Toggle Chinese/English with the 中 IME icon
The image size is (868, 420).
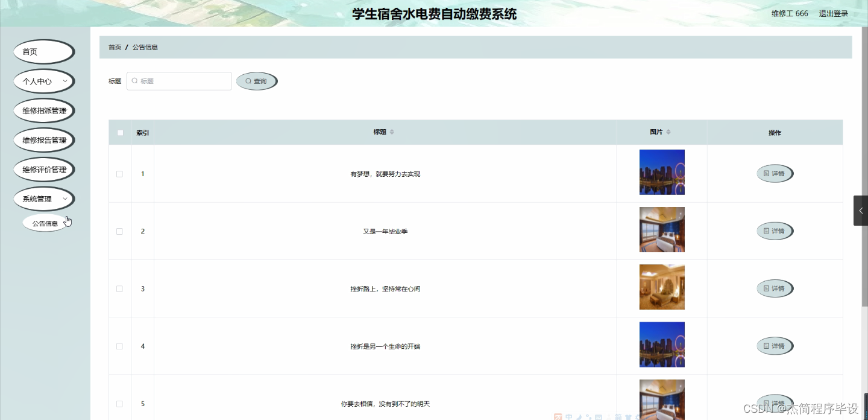pyautogui.click(x=568, y=416)
